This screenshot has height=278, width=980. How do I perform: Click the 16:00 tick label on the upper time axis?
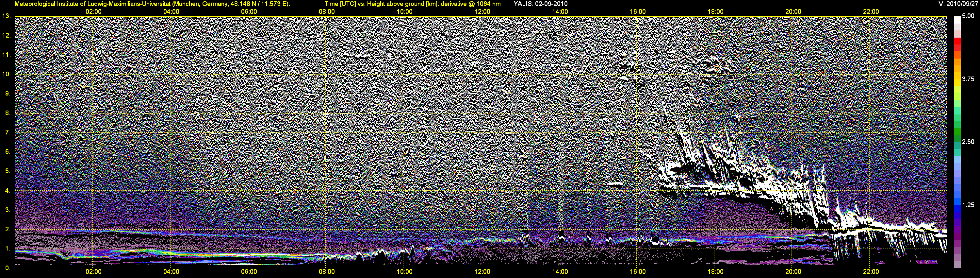[638, 12]
